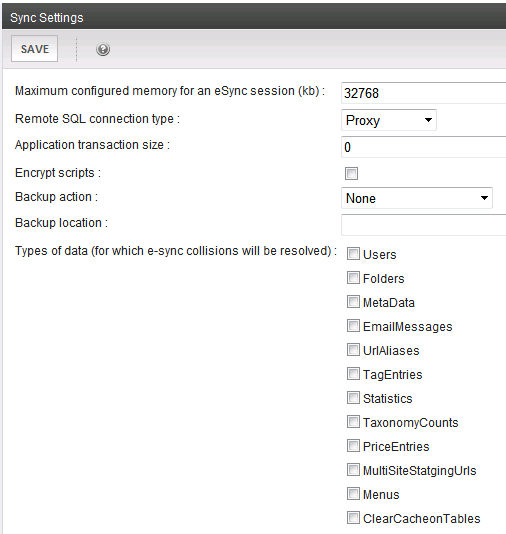Select the EmailMessages checkbox
The image size is (506, 534).
point(353,326)
